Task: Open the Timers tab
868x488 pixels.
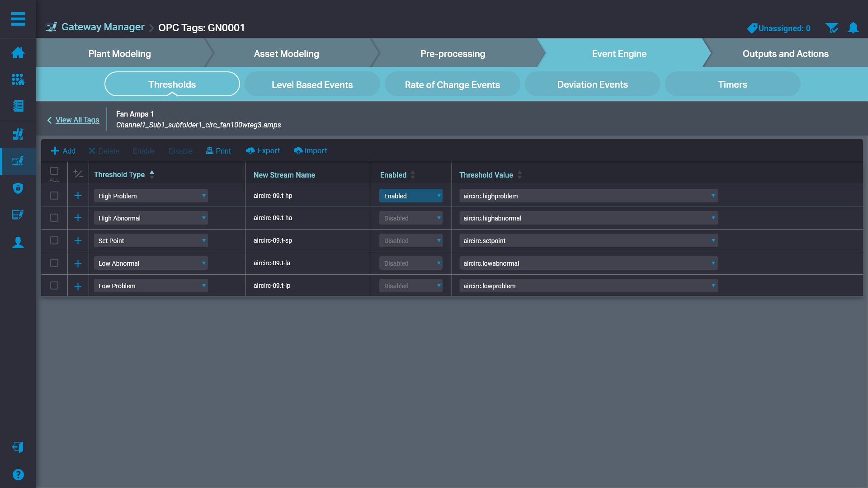Action: click(733, 84)
